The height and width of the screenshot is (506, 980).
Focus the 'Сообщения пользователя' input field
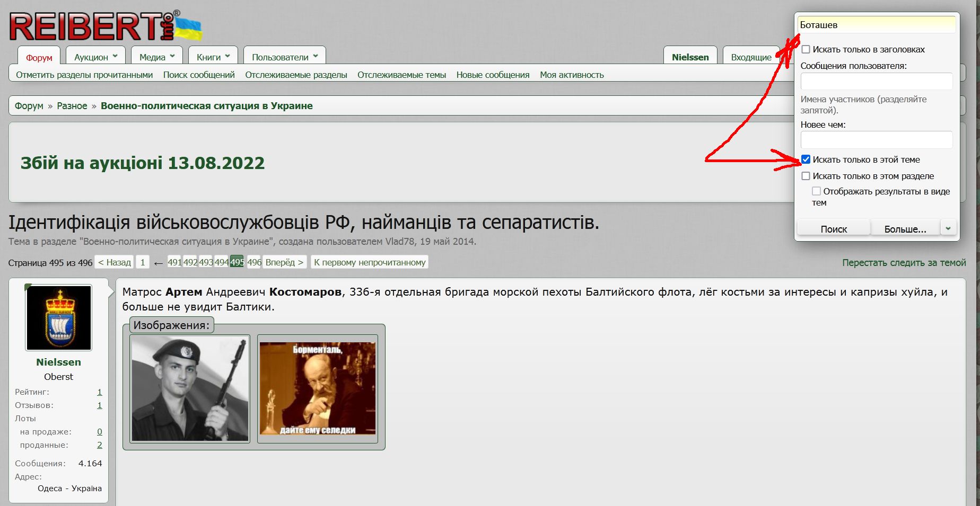click(x=876, y=81)
